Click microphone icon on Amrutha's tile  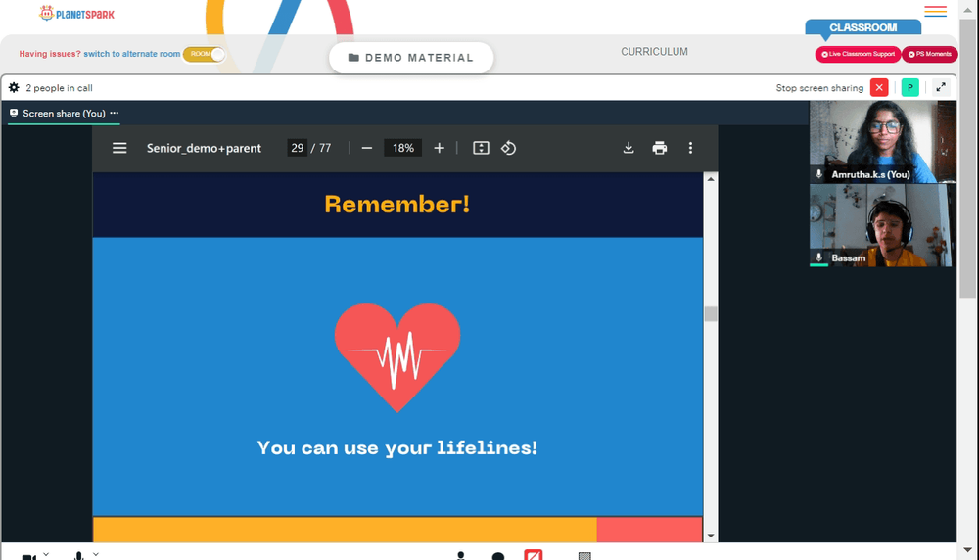tap(818, 175)
